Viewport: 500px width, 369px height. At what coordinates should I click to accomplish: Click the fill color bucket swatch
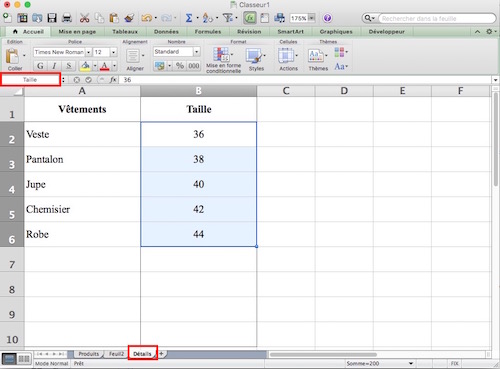pyautogui.click(x=85, y=66)
